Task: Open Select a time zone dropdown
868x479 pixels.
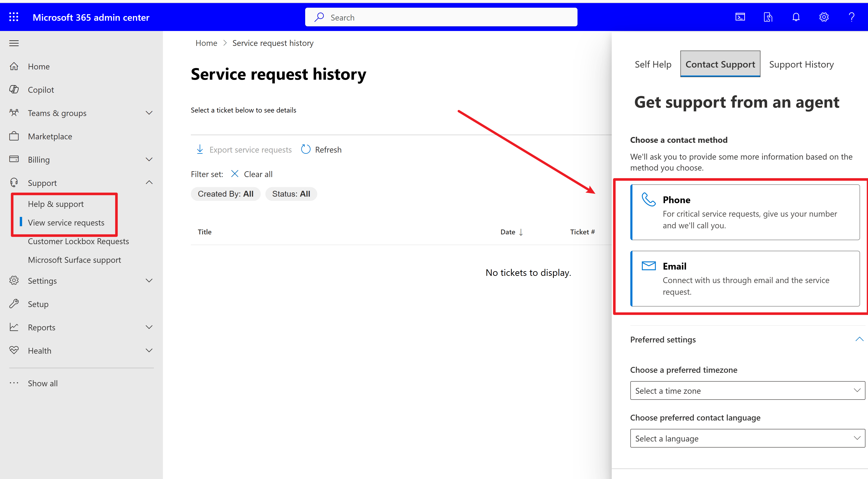Action: 747,391
